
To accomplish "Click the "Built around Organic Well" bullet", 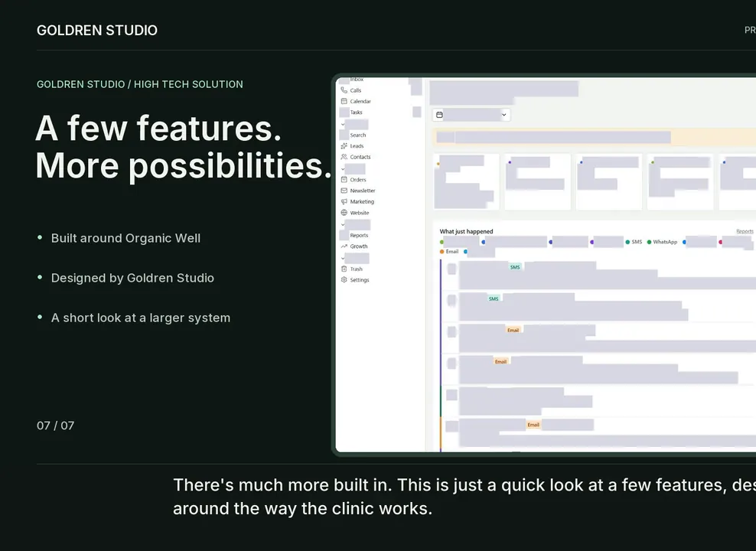I will coord(125,238).
